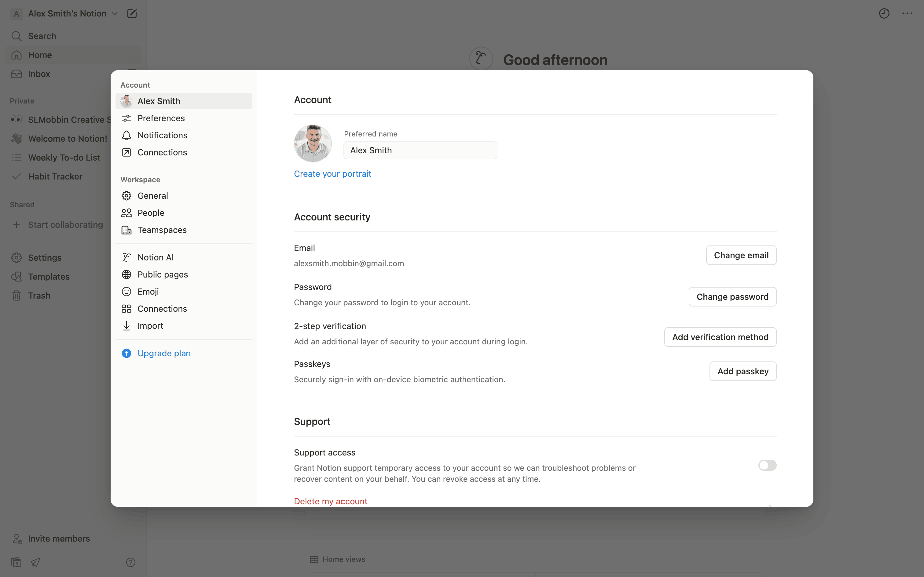Open the updates clock icon
The image size is (924, 577).
tap(884, 14)
